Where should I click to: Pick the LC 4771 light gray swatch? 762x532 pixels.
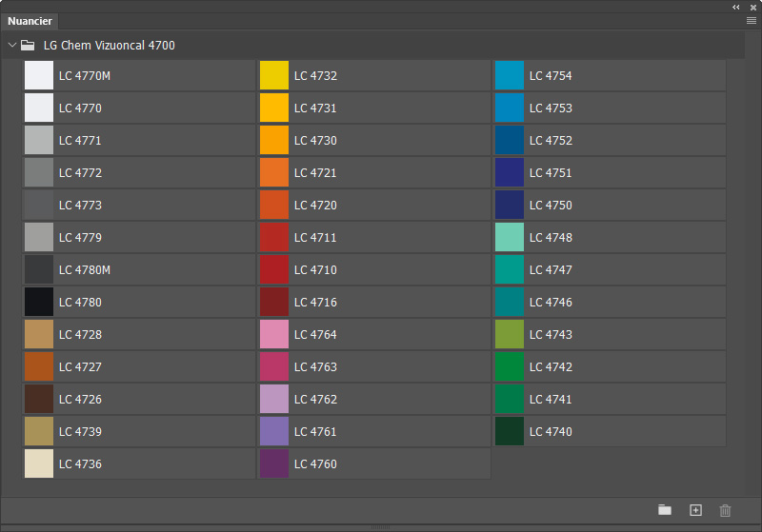tap(39, 140)
